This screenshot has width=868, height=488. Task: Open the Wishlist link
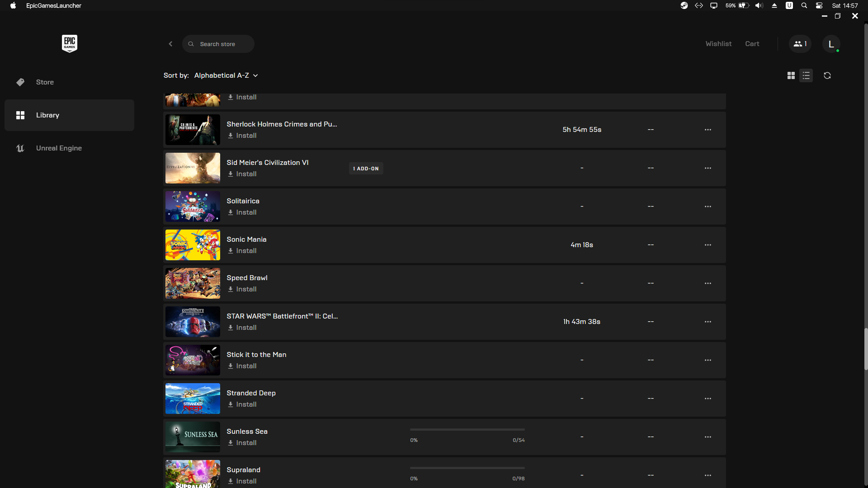718,44
